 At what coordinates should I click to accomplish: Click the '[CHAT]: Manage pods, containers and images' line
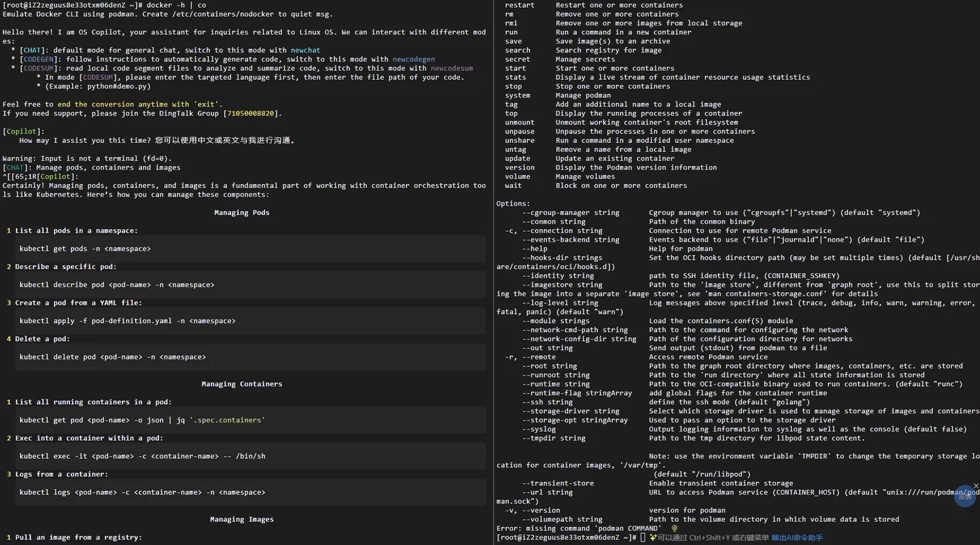pyautogui.click(x=92, y=168)
